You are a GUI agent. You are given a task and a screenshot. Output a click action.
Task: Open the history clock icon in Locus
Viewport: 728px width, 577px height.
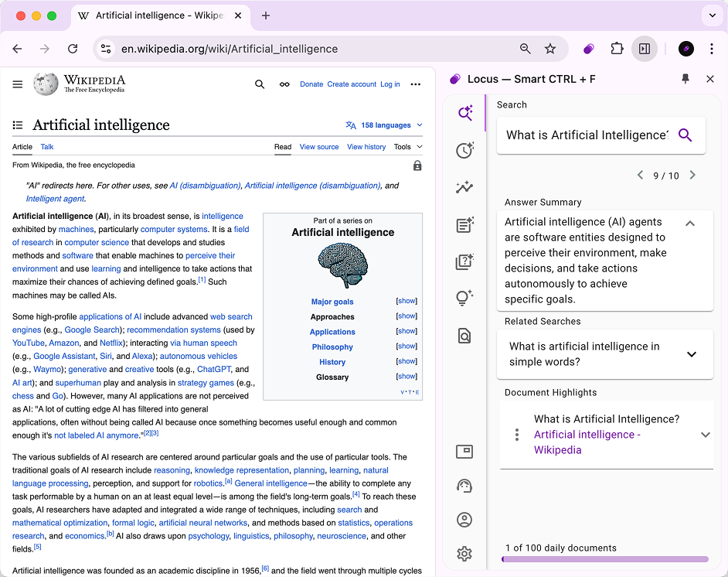tap(464, 151)
